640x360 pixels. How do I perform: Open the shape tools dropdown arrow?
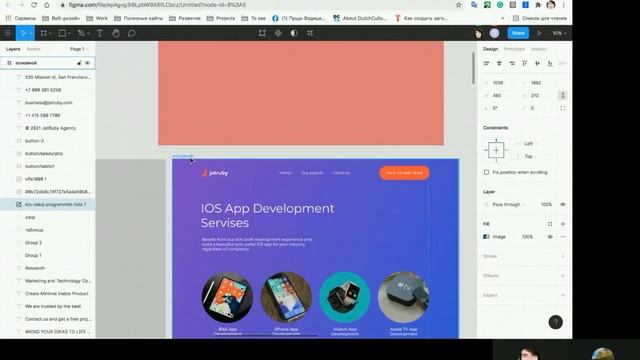pos(69,33)
